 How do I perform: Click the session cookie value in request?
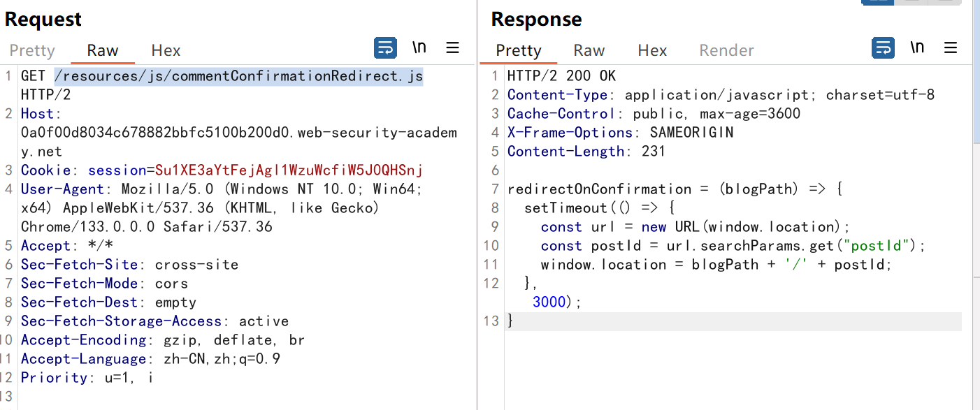[289, 170]
